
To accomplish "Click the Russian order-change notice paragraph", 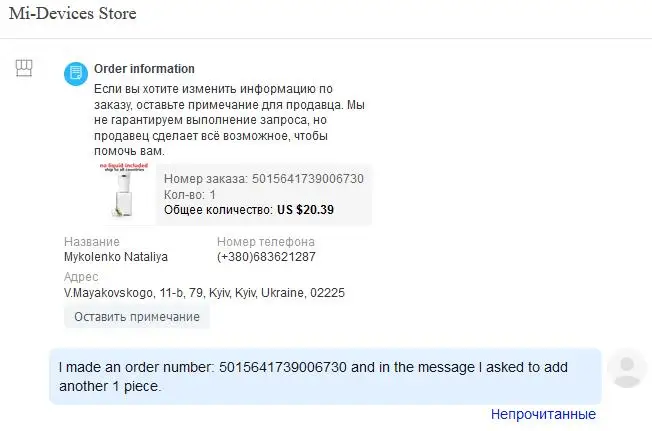I will coord(215,119).
